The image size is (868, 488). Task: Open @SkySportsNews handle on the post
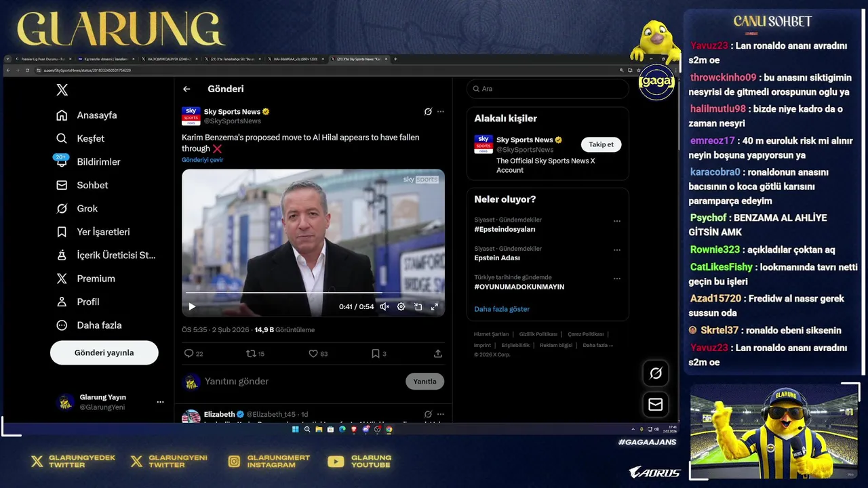point(233,121)
